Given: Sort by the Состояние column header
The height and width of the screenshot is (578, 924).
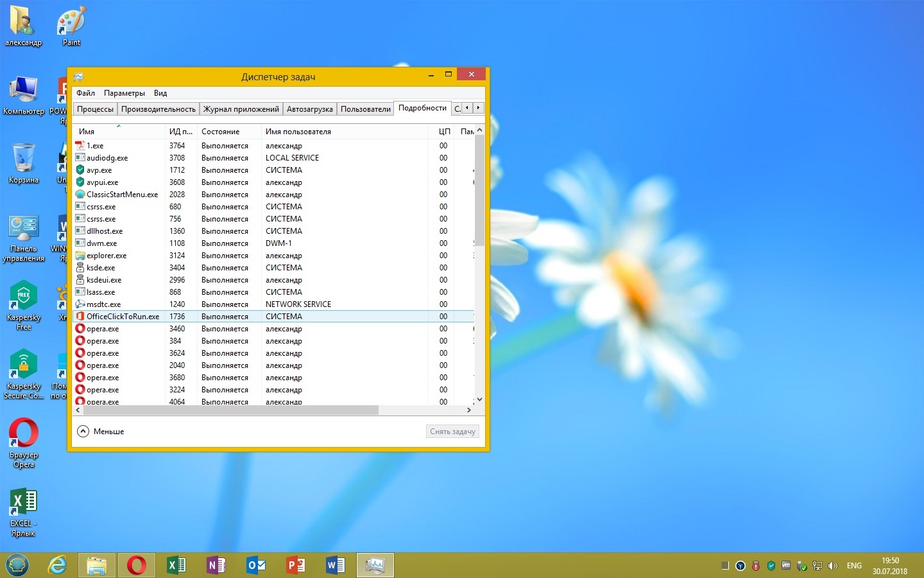Looking at the screenshot, I should (x=229, y=132).
